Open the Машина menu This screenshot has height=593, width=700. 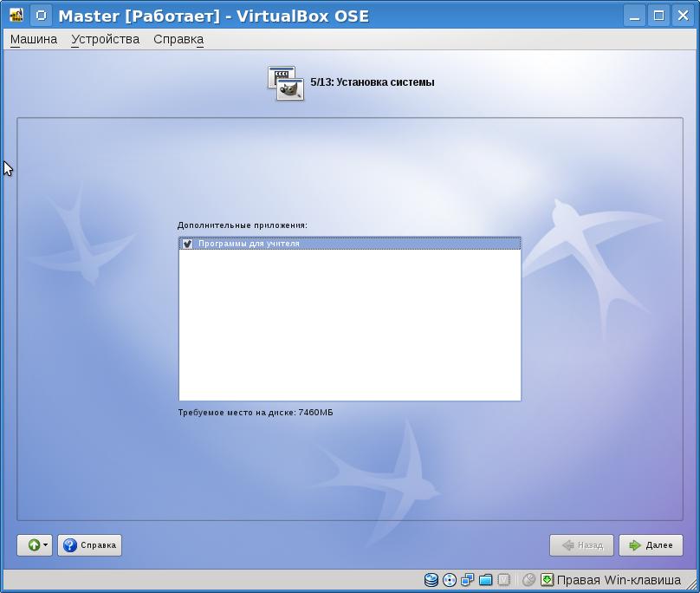[34, 39]
